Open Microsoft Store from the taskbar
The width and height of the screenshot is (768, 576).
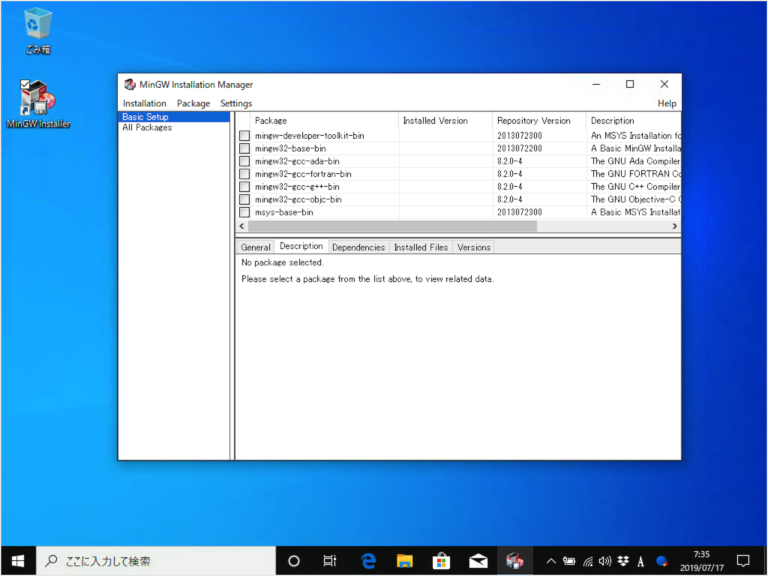tap(441, 561)
